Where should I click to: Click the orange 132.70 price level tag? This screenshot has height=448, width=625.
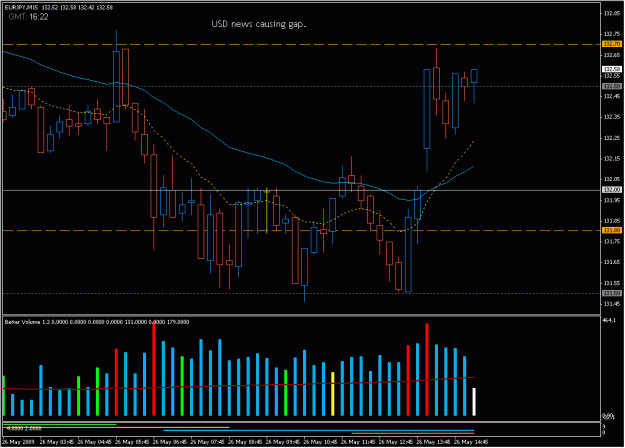(x=612, y=44)
